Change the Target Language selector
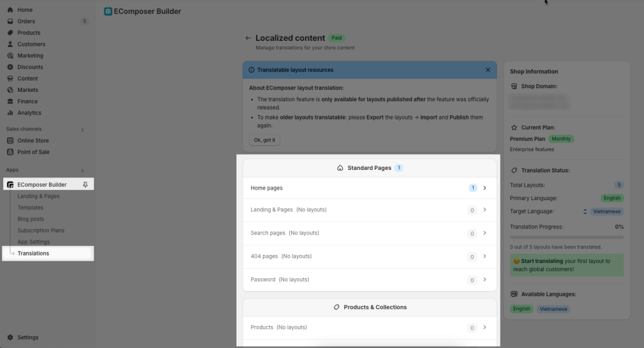644x348 pixels. coord(603,211)
